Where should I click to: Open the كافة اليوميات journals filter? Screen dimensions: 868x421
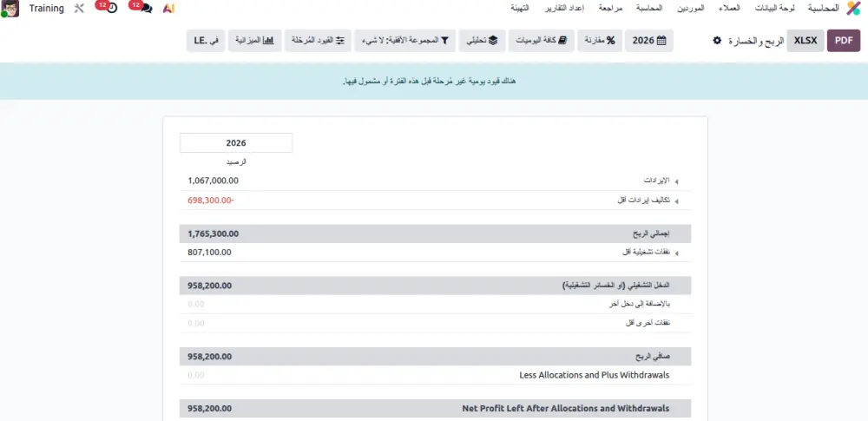(541, 41)
